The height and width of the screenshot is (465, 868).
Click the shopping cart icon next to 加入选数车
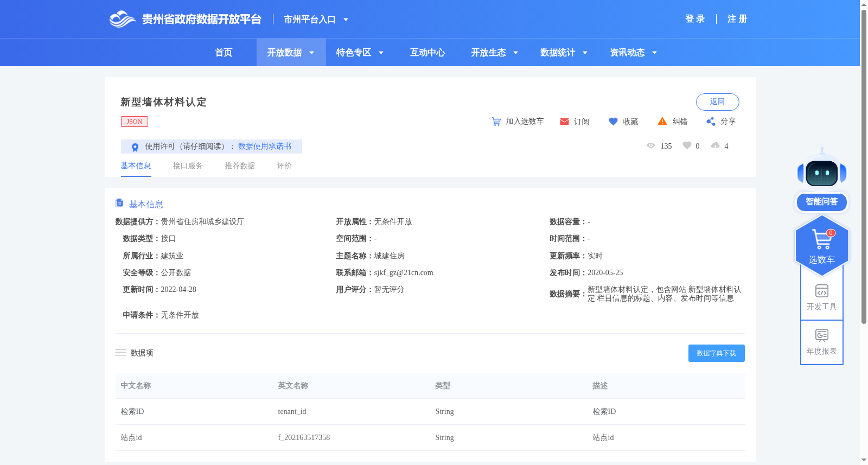[x=496, y=122]
